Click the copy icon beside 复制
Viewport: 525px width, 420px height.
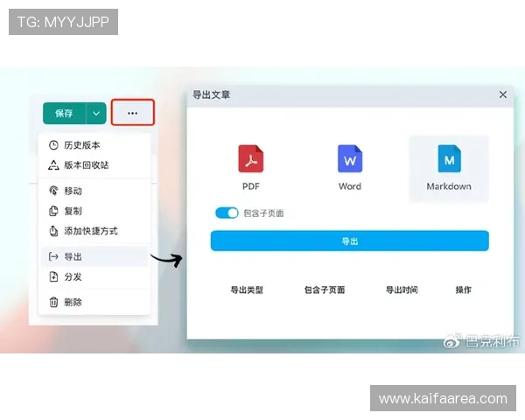(53, 211)
